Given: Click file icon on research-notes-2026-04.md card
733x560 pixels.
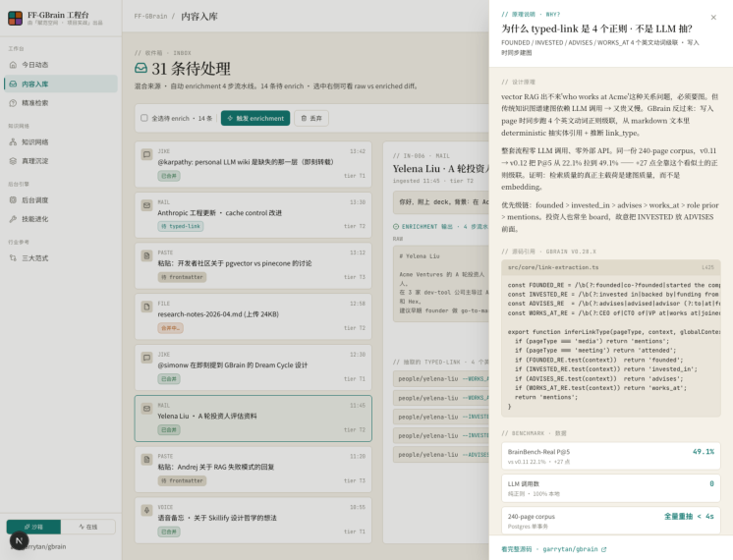Looking at the screenshot, I should click(x=146, y=307).
